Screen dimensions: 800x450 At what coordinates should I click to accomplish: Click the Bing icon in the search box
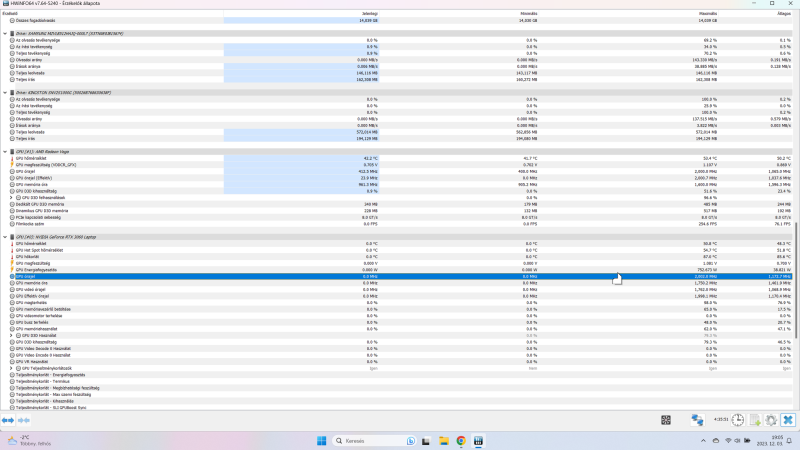click(411, 441)
